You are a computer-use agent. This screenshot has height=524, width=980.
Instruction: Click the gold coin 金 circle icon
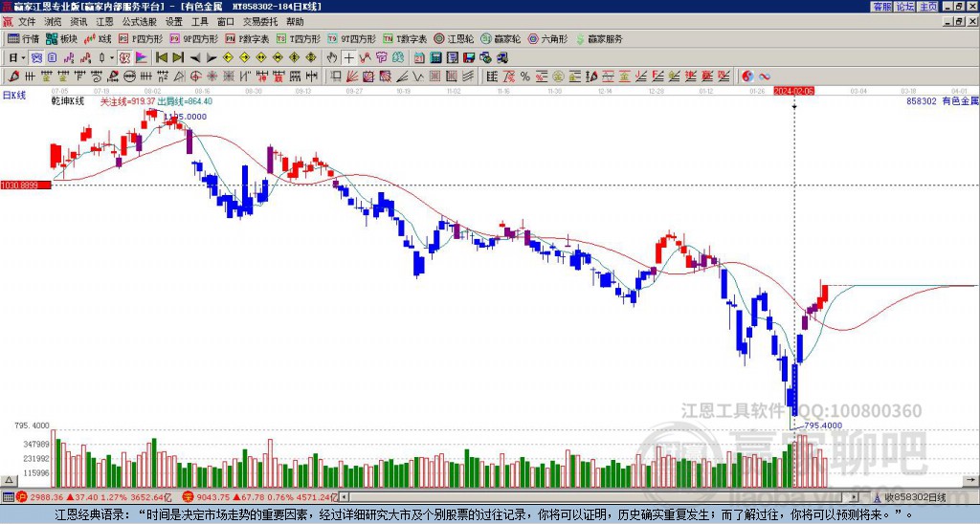click(558, 76)
